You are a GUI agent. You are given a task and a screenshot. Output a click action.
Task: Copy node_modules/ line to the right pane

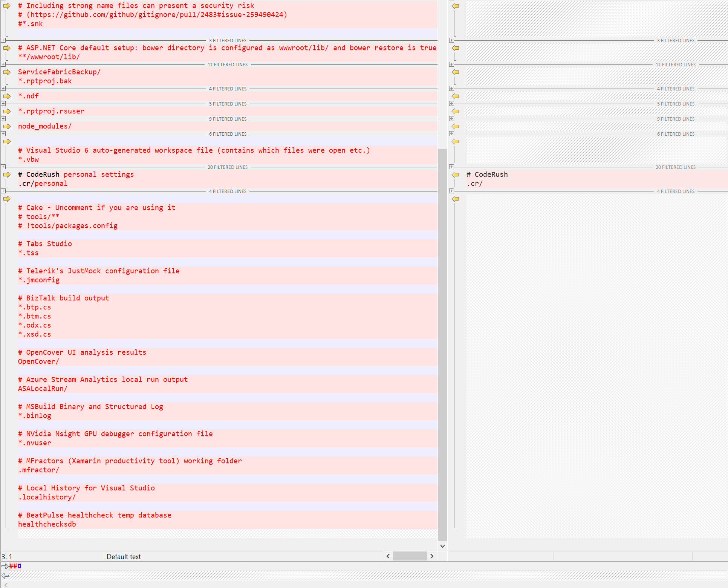click(x=7, y=126)
